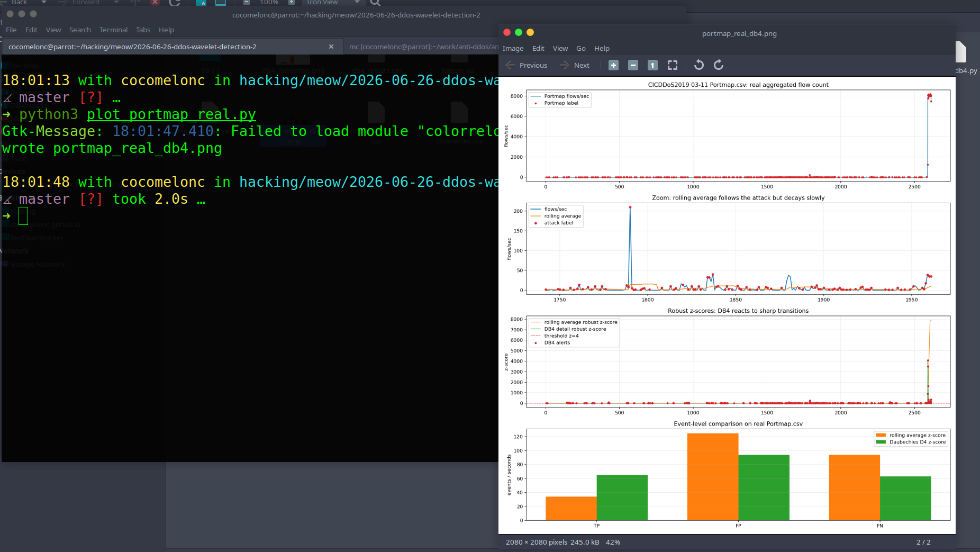The height and width of the screenshot is (552, 980).
Task: Click the tall orange FP bar in the chart
Action: [713, 476]
